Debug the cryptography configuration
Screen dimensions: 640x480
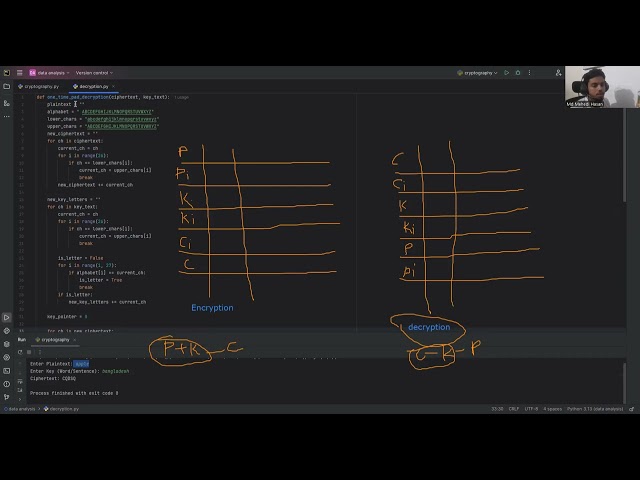(518, 73)
